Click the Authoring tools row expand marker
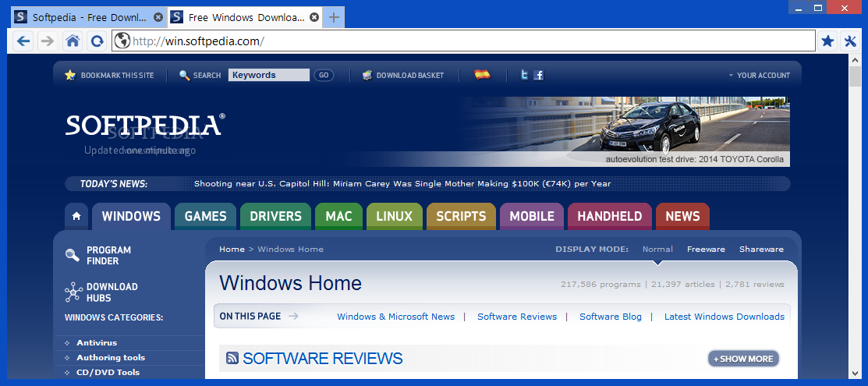Screen dimensions: 868x386 click(67, 358)
